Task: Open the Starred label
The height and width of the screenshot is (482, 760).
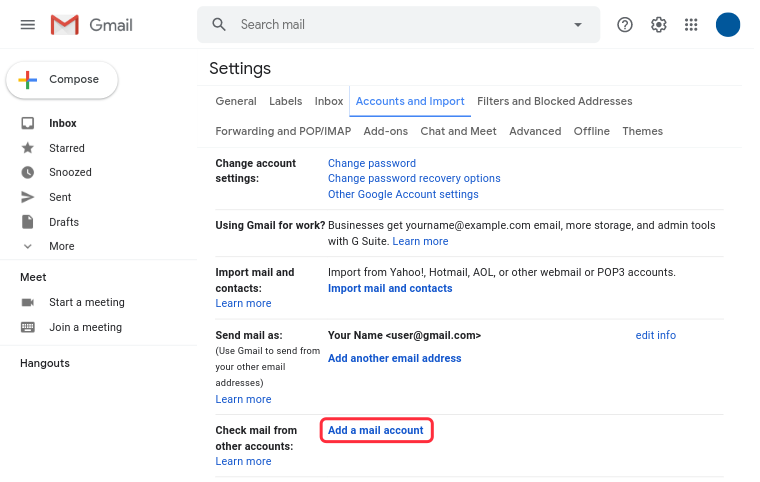Action: pyautogui.click(x=67, y=148)
